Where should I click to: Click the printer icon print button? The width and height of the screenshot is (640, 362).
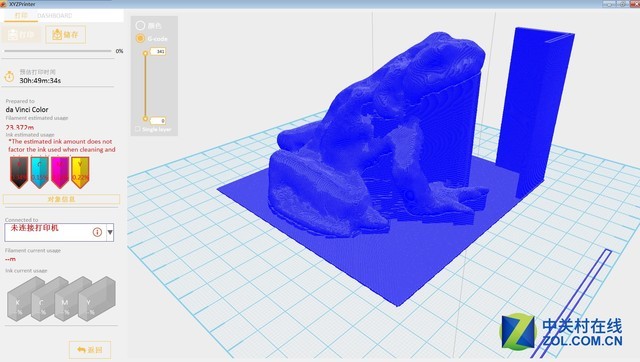click(21, 35)
